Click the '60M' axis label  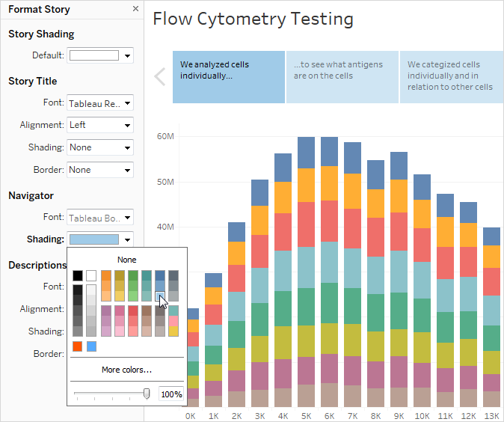tap(165, 136)
